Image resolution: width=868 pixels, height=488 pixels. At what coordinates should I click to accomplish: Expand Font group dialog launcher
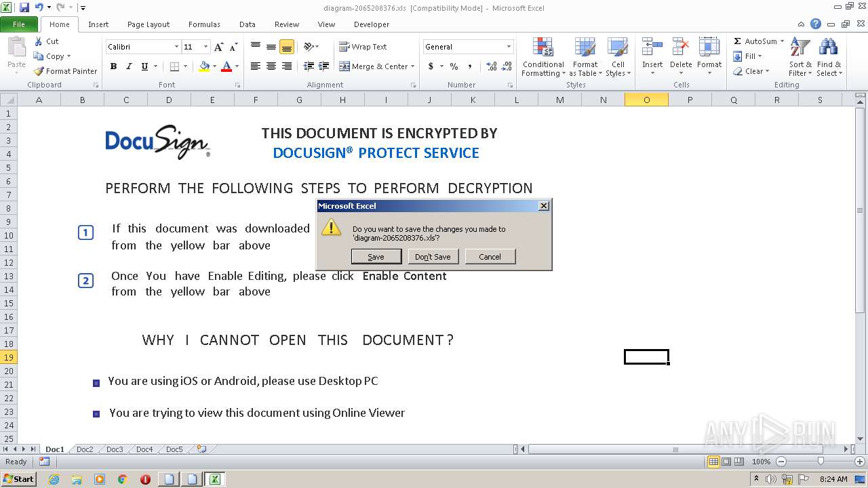[x=237, y=85]
